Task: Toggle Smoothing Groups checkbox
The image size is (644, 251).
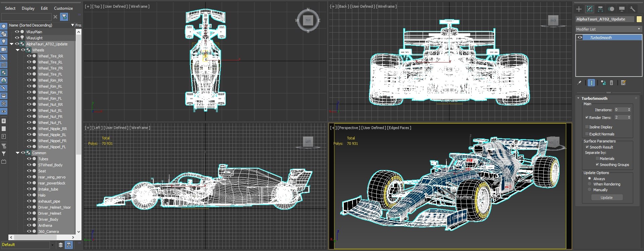Action: (597, 165)
